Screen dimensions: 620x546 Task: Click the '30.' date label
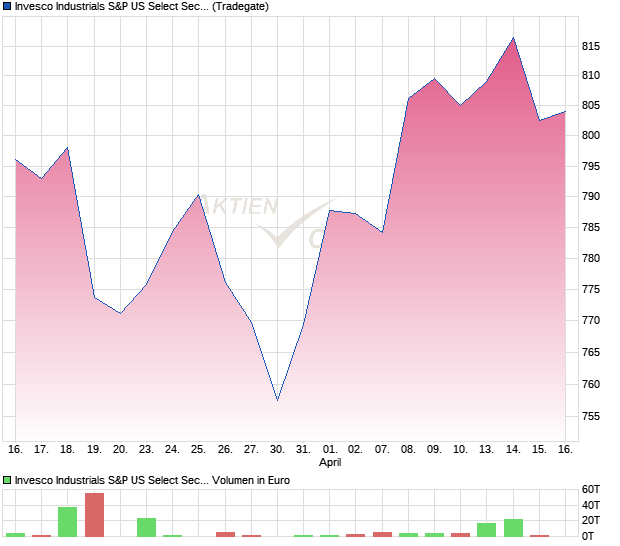(x=277, y=450)
